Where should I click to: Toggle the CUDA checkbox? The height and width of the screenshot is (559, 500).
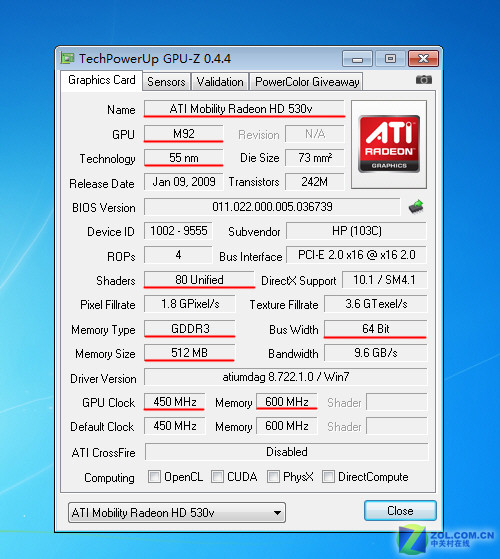pyautogui.click(x=217, y=476)
